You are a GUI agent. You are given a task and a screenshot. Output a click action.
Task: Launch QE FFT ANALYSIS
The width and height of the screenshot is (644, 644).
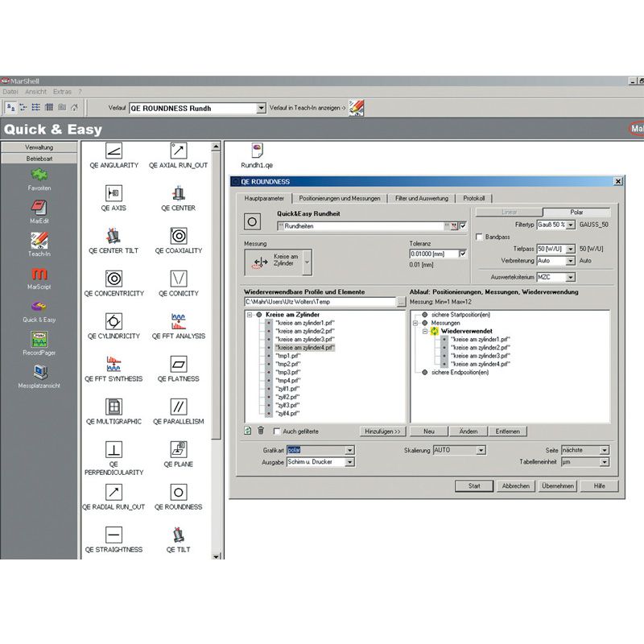(178, 321)
